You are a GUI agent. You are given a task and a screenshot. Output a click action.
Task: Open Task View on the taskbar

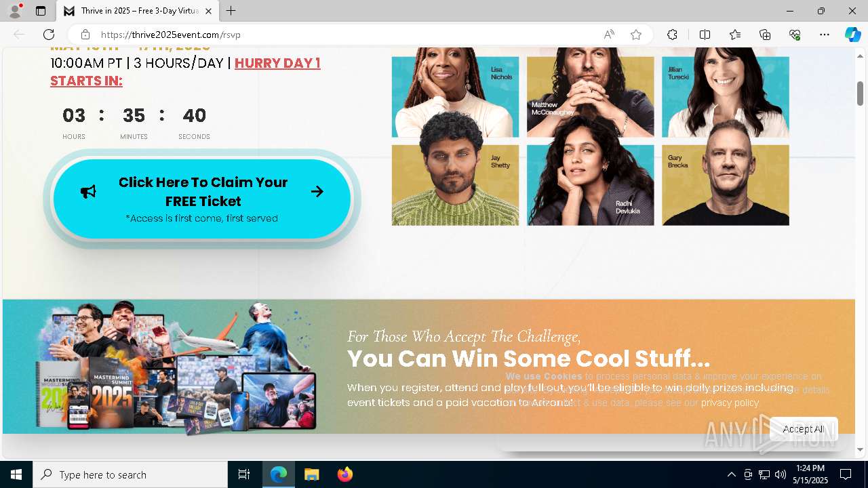coord(244,474)
